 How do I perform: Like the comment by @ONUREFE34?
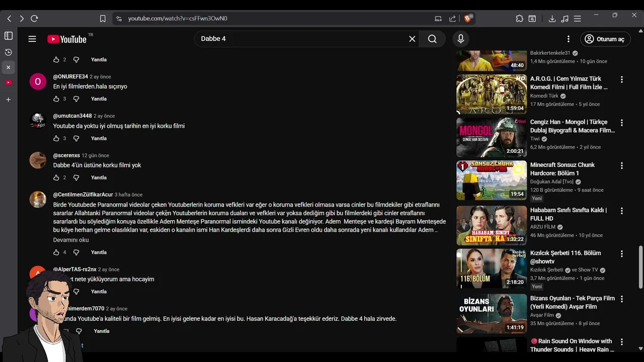(56, 99)
